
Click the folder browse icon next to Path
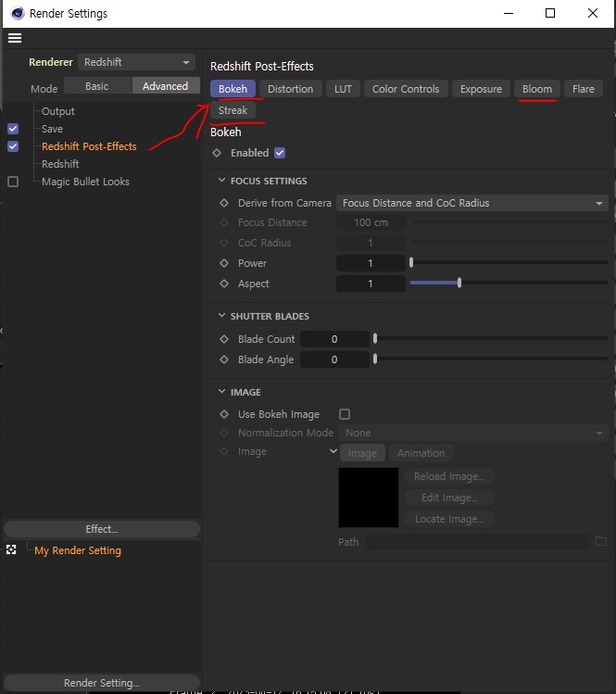601,541
